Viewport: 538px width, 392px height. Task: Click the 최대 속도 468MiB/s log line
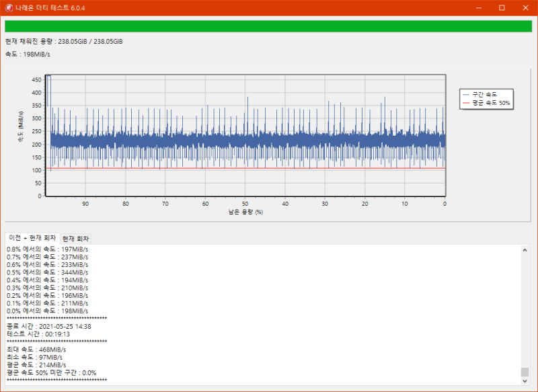pyautogui.click(x=36, y=350)
